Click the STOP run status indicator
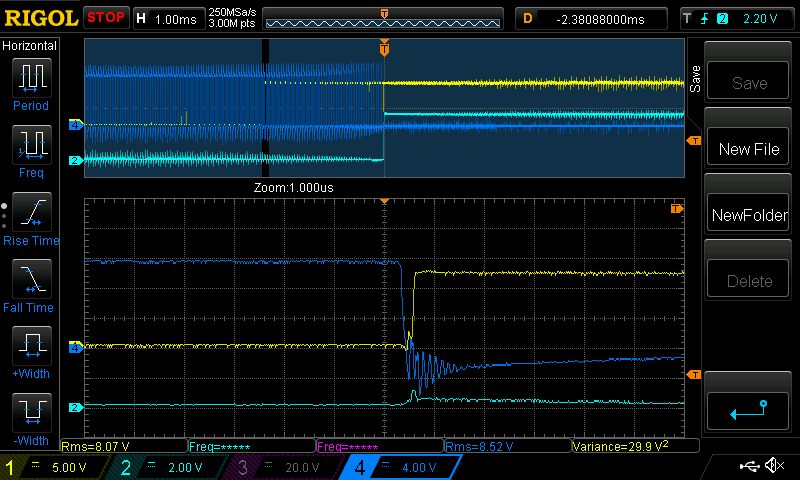Image resolution: width=800 pixels, height=480 pixels. click(x=105, y=18)
